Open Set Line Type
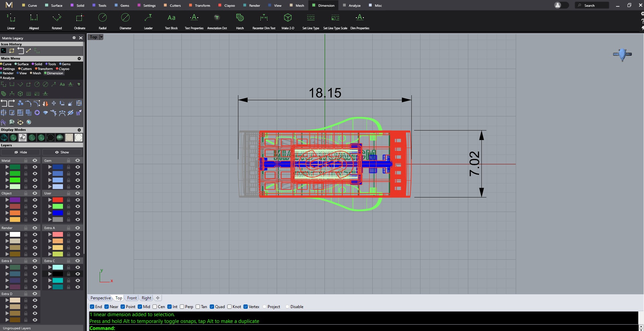This screenshot has height=331, width=644. [311, 21]
